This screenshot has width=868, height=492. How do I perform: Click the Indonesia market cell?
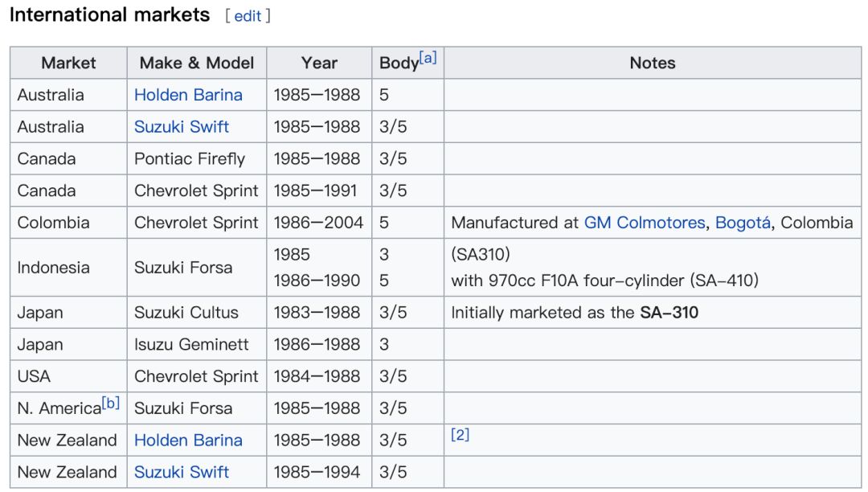coord(53,267)
